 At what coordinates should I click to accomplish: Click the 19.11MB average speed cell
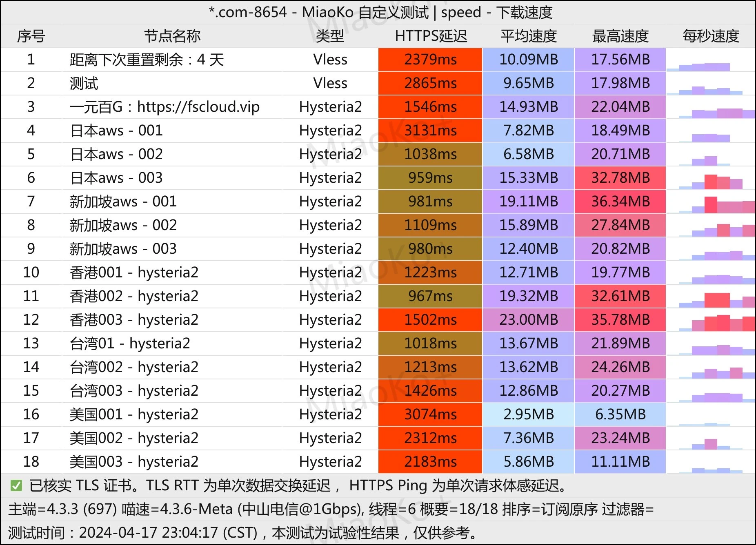pos(529,202)
